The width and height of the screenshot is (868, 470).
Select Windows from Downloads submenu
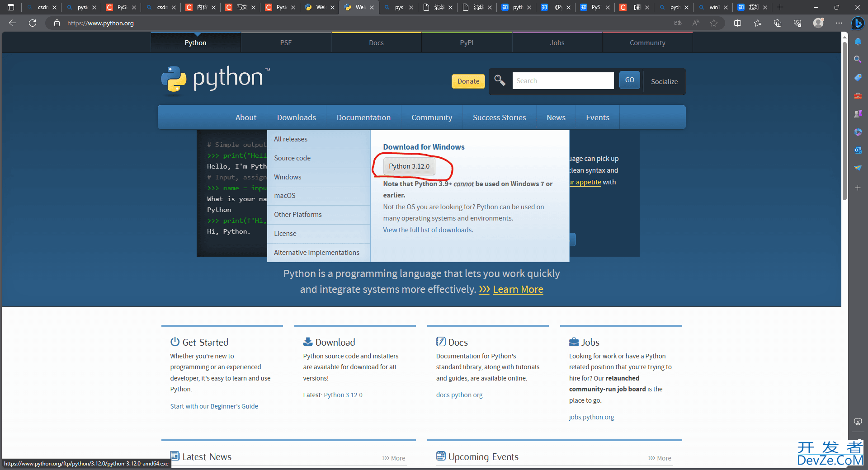[x=319, y=177]
